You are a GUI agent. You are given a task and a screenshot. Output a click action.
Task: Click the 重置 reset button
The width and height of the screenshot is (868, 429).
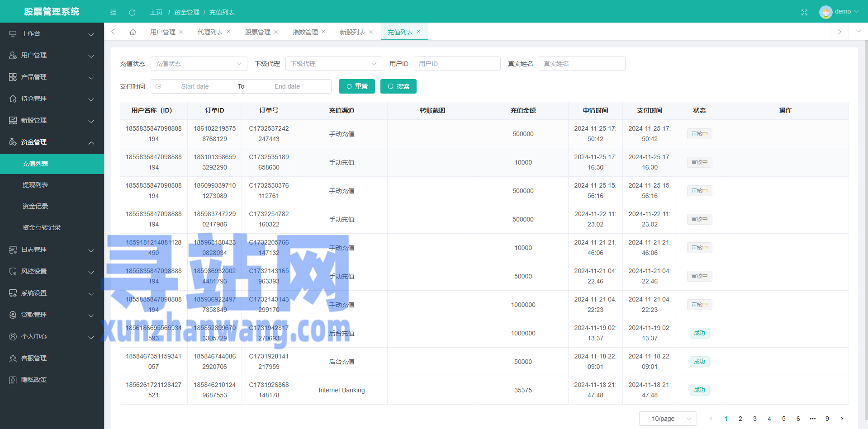356,86
